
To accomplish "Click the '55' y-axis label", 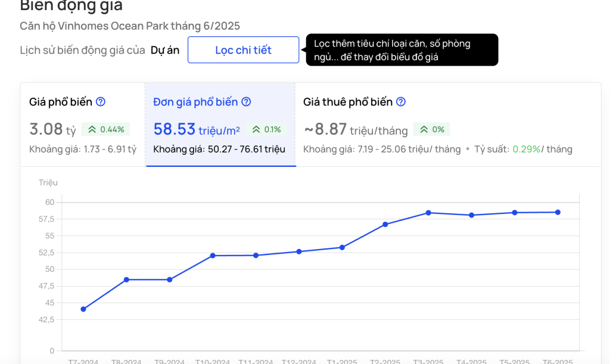I will 50,236.
